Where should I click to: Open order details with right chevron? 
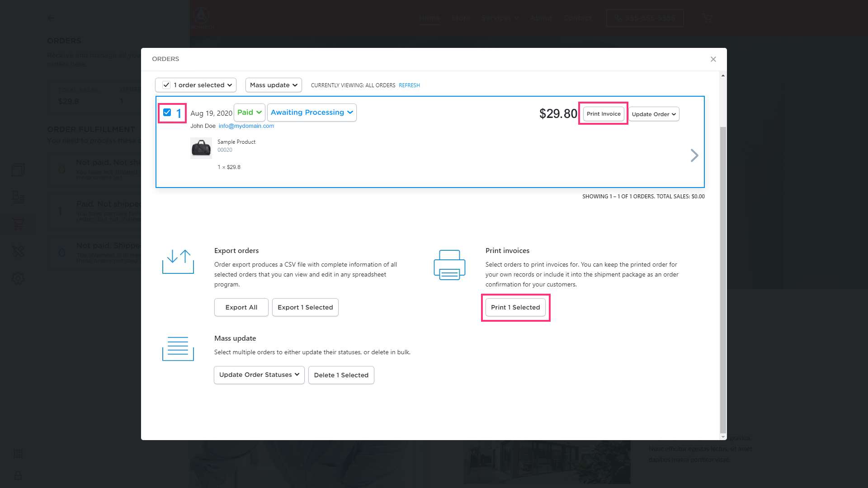tap(694, 155)
